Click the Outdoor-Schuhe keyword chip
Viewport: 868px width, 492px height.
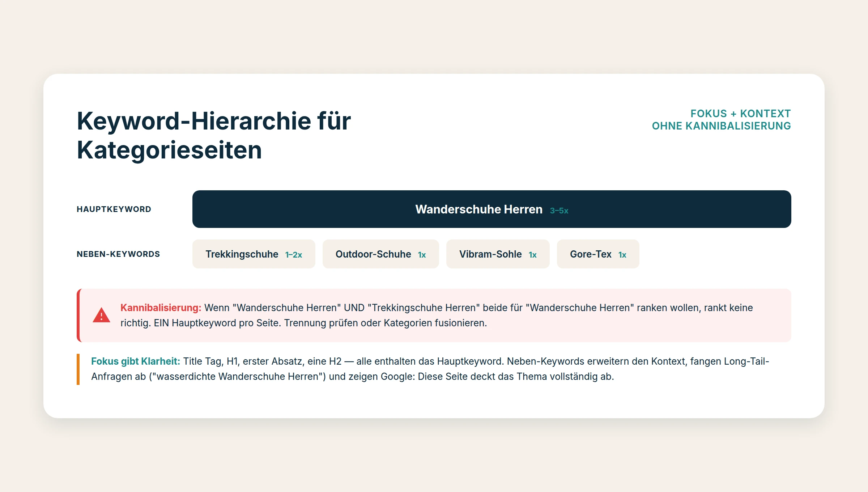pyautogui.click(x=380, y=254)
